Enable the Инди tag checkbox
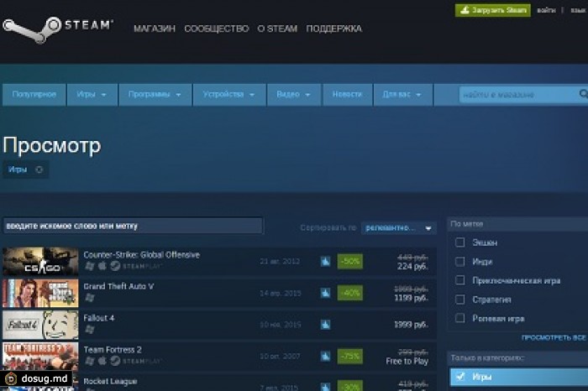Viewport: 588px width, 391px height. (x=459, y=262)
